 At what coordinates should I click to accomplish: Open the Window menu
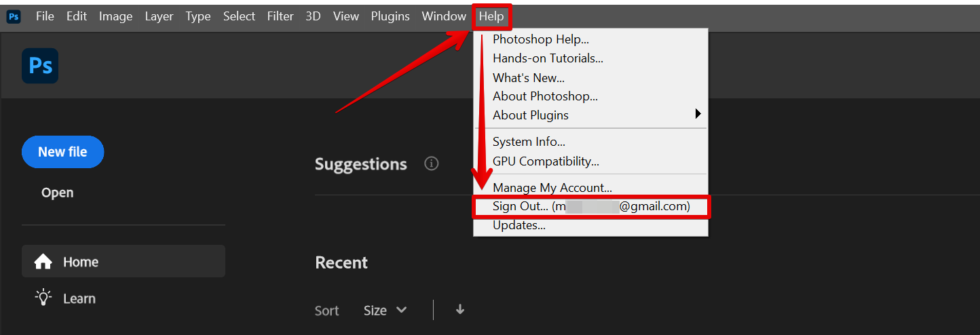tap(444, 16)
